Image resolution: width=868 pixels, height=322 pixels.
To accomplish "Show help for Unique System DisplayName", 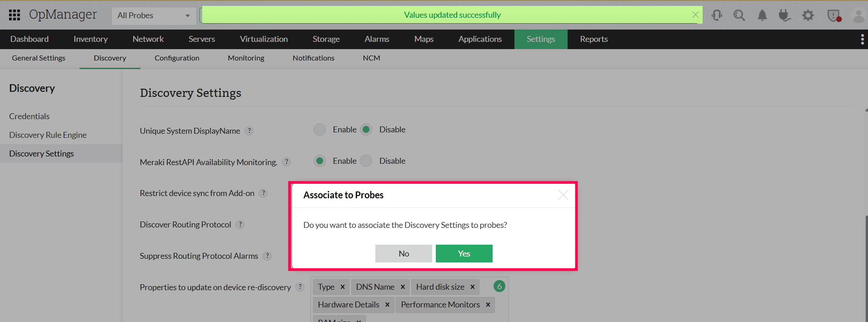I will [249, 131].
